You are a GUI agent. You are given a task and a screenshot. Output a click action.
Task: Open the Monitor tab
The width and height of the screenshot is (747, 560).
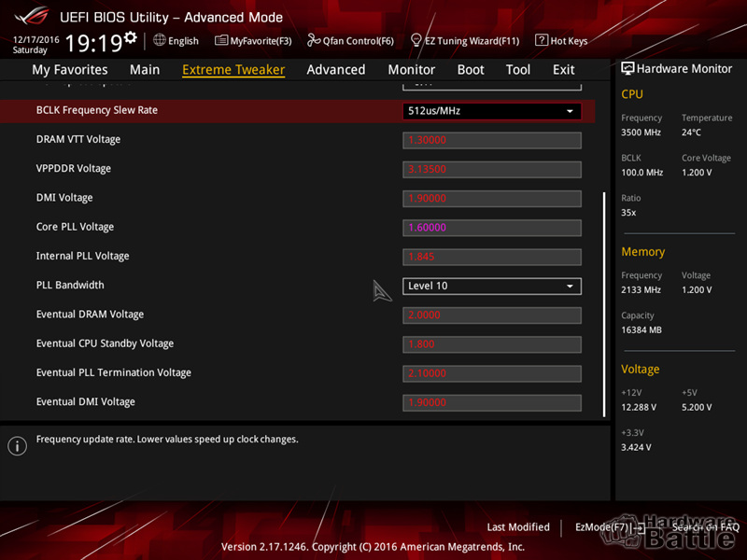(412, 69)
